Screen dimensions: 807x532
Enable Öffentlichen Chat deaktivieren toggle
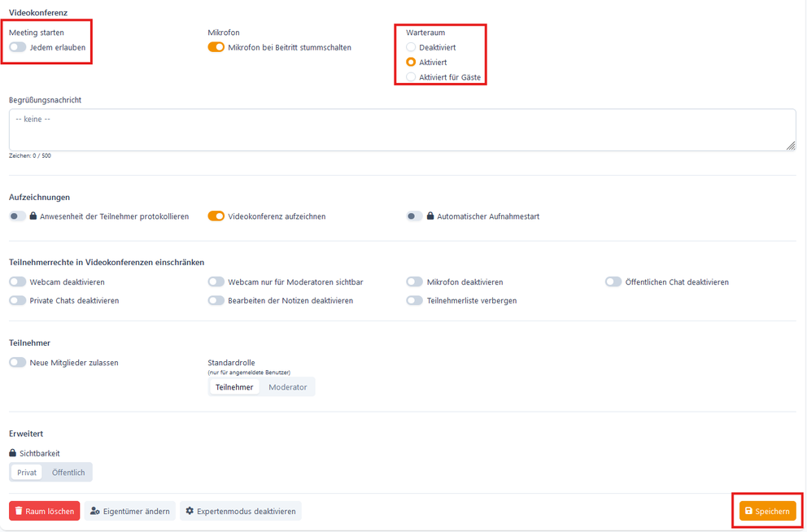point(613,282)
